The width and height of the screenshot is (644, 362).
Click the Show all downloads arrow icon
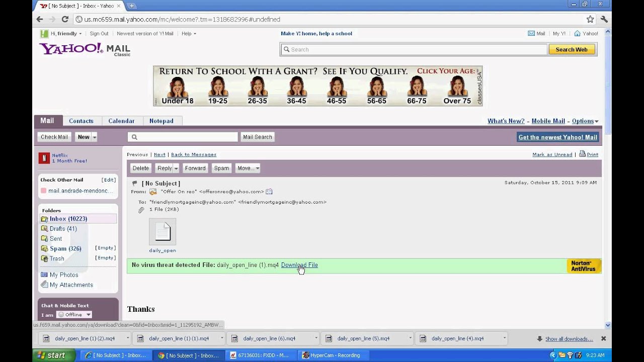point(539,339)
